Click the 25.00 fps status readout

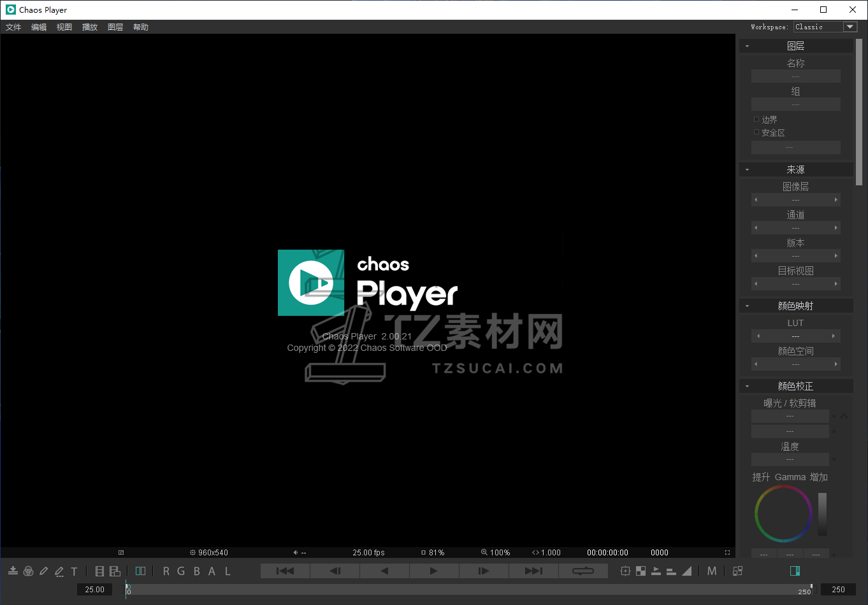[369, 553]
